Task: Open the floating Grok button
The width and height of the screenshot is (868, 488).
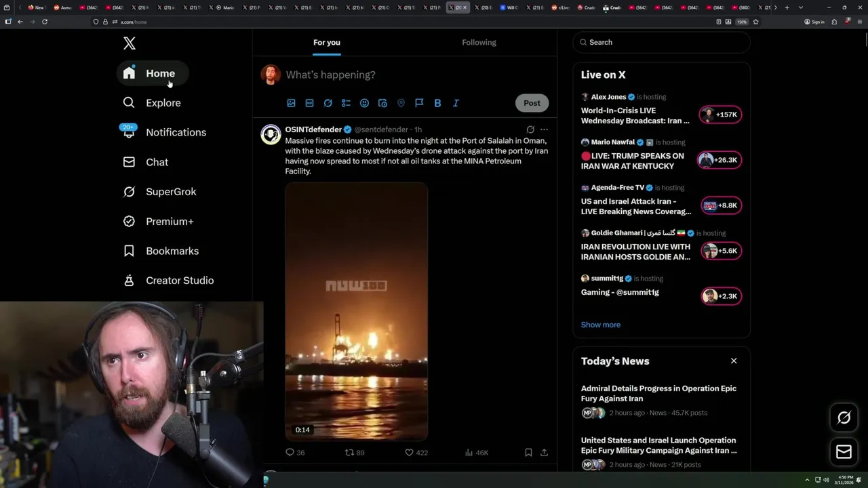Action: point(844,418)
